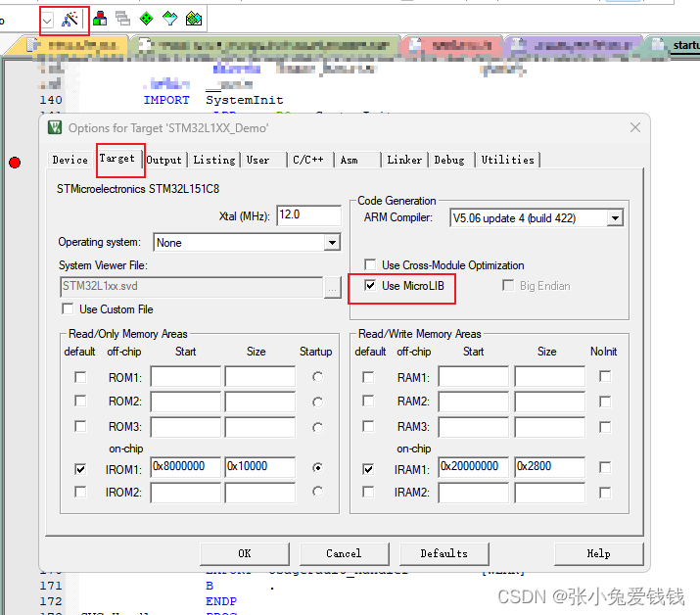The image size is (700, 615).
Task: Check the RAM1 default checkbox
Action: [x=368, y=377]
